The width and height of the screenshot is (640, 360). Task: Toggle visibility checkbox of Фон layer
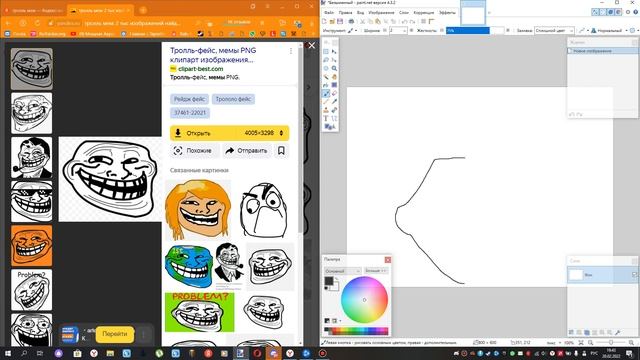(635, 275)
